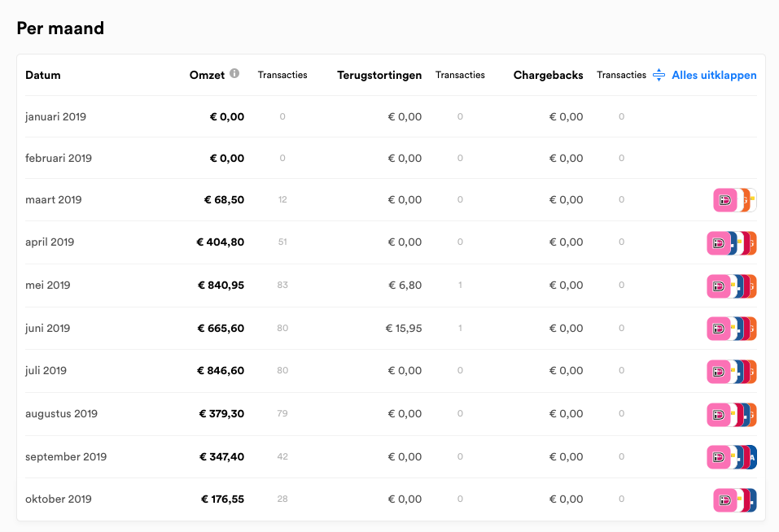The image size is (779, 532).
Task: Click the januari 2019 row label
Action: click(55, 116)
